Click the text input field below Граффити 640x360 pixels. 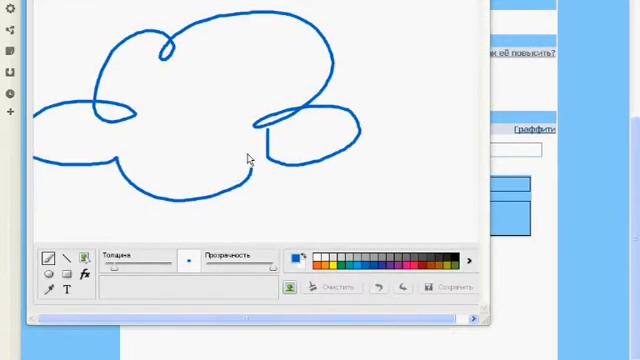516,150
